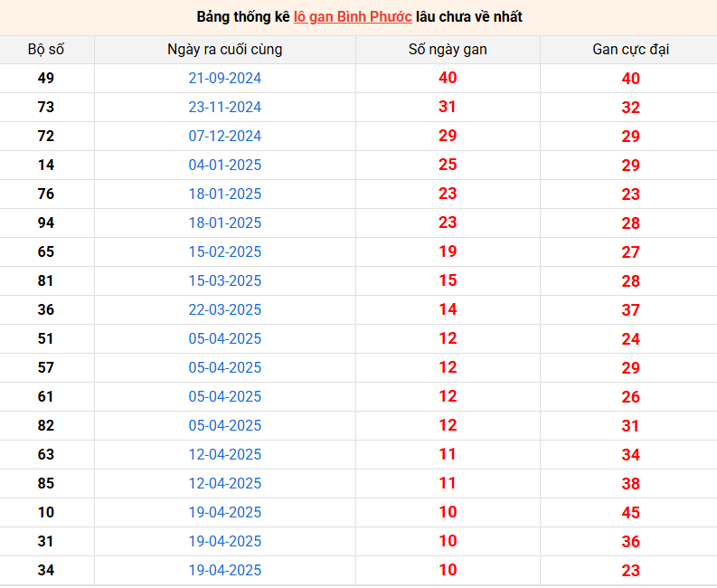Select the 'Số ngày gan' column header
This screenshot has width=717, height=588.
click(x=448, y=49)
